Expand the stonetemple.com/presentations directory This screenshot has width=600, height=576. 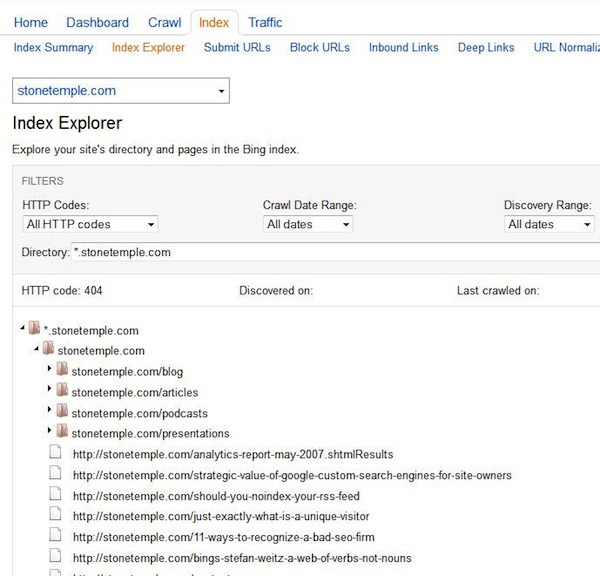(49, 430)
